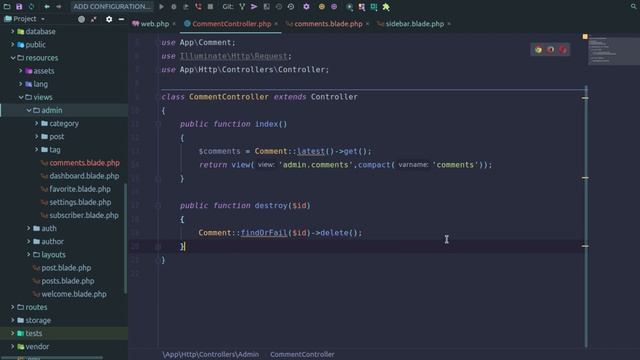Collapse the admin folder

(x=29, y=110)
